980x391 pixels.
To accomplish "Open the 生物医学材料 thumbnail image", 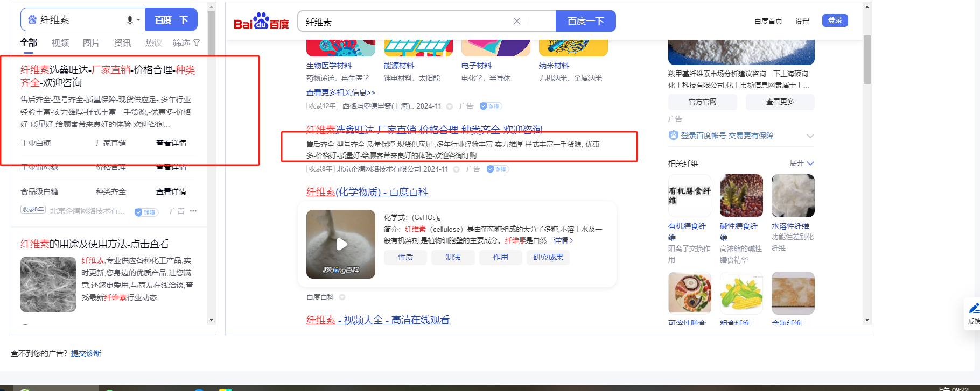I will tap(341, 48).
